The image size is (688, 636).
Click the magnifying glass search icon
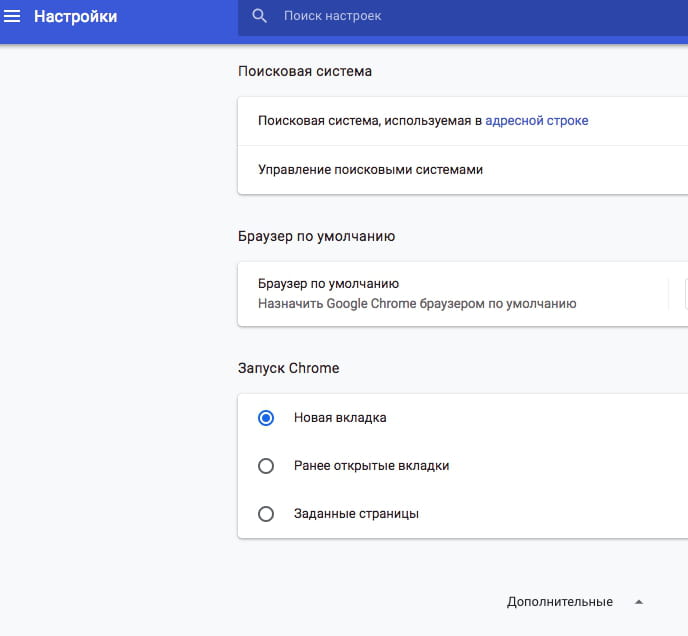pyautogui.click(x=260, y=17)
